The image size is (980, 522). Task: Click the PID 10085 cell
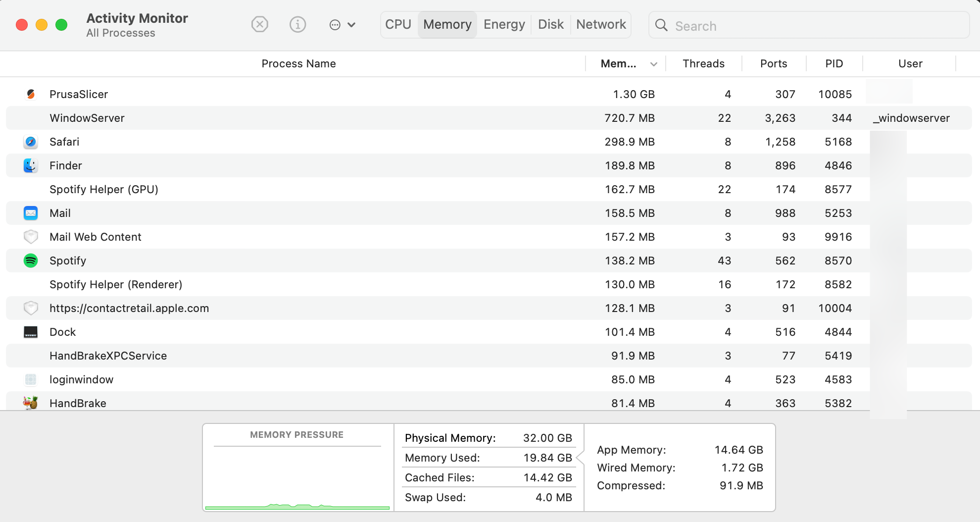[835, 94]
